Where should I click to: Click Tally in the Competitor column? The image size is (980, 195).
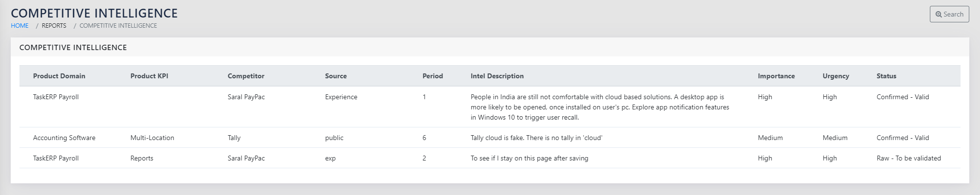(234, 138)
